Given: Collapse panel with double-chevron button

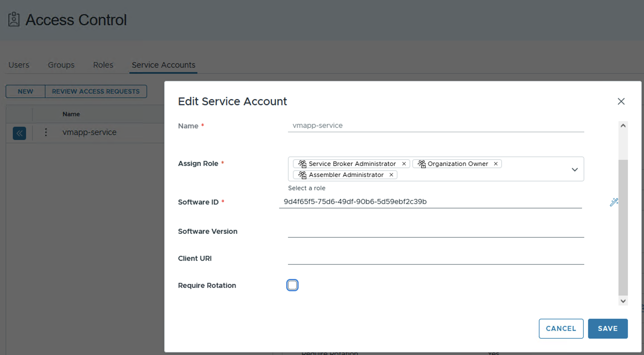Looking at the screenshot, I should pyautogui.click(x=19, y=133).
